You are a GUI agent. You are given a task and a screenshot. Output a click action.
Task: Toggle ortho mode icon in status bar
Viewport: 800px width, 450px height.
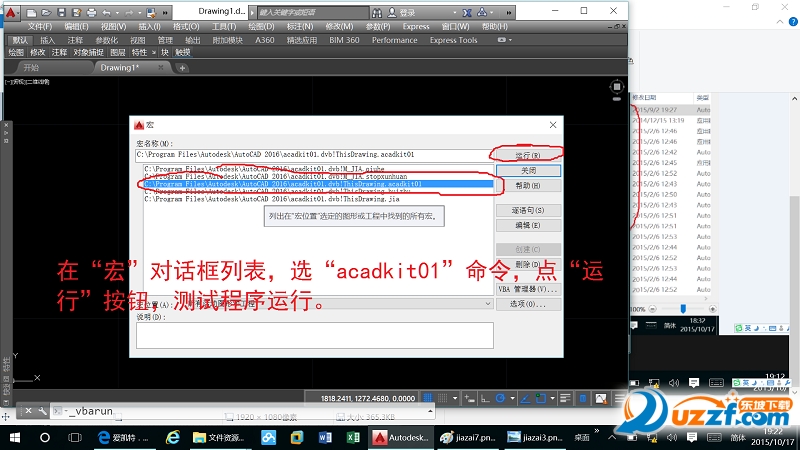coord(485,398)
